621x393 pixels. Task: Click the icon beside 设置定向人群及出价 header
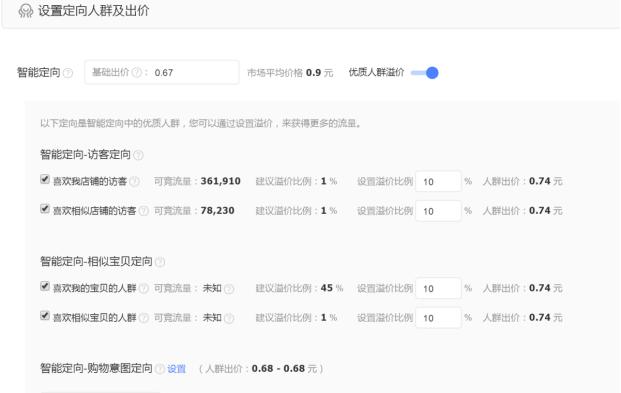(x=26, y=11)
